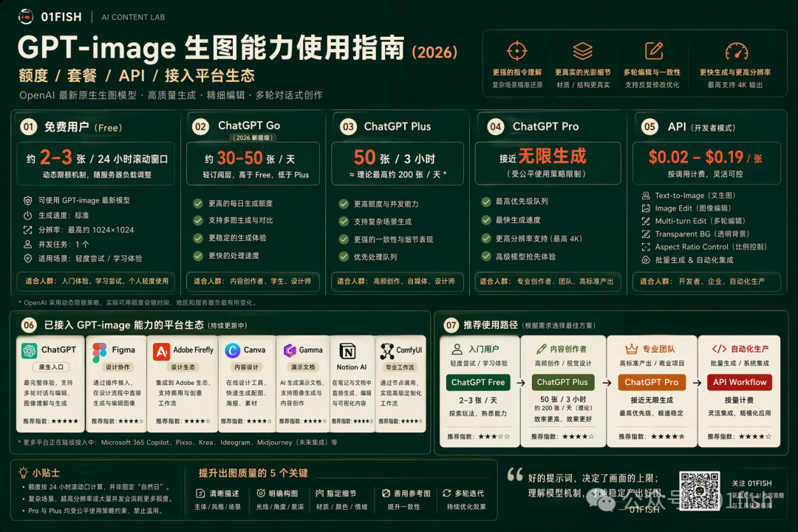Toggle the 更高的每日生成额度 checkmark under ChatGPT Go
The image size is (798, 532).
[x=198, y=203]
